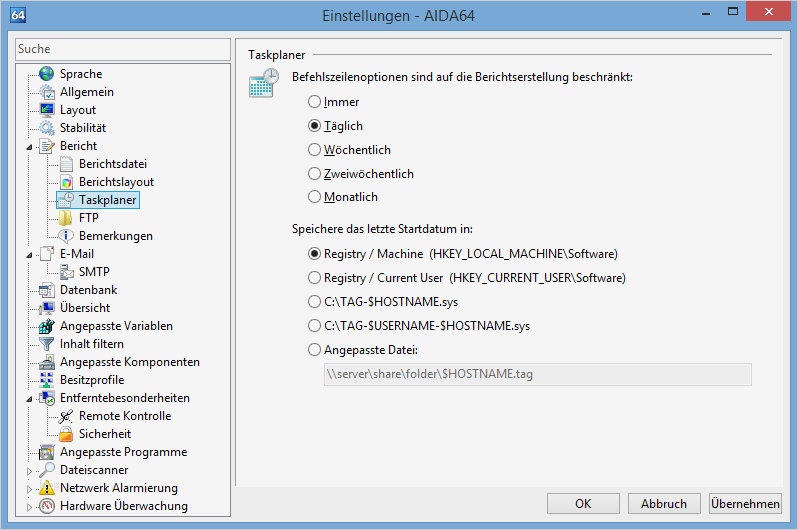
Task: Click the Suche search field
Action: point(123,49)
